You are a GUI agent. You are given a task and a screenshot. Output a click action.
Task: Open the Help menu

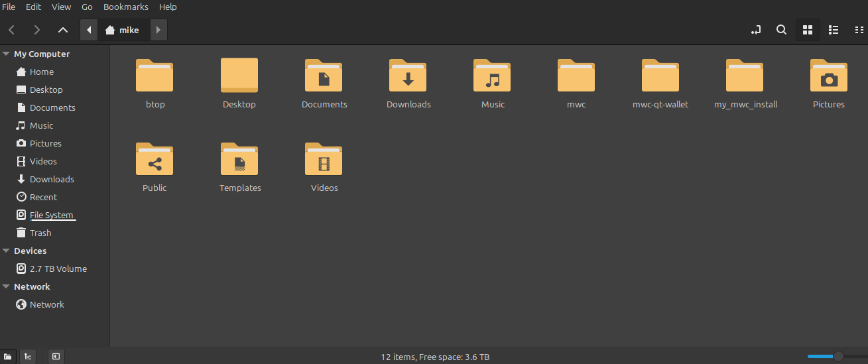(x=168, y=7)
